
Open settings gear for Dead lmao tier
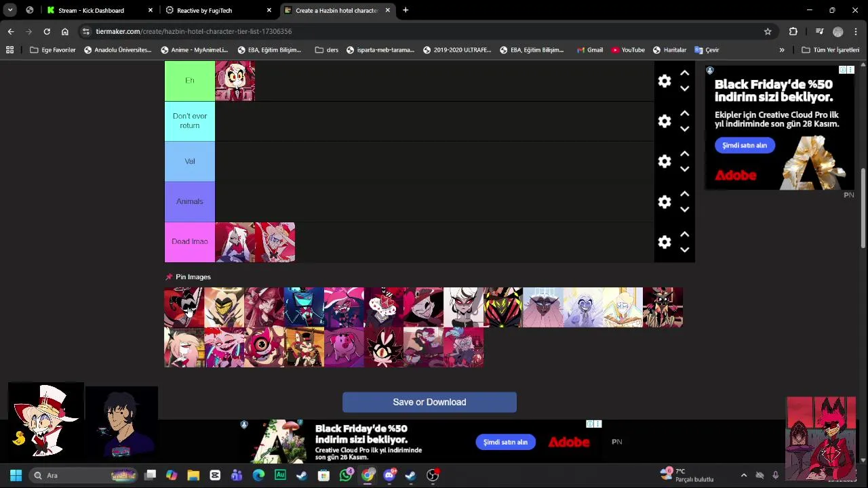[x=665, y=242]
